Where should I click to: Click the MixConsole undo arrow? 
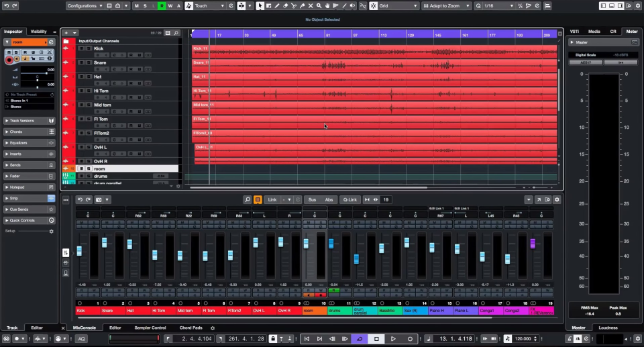pyautogui.click(x=80, y=199)
